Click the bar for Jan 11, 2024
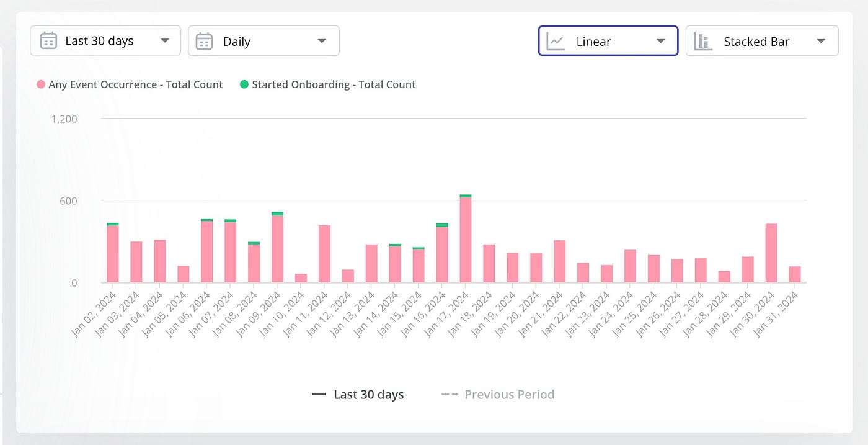Viewport: 868px width, 445px height. (324, 254)
